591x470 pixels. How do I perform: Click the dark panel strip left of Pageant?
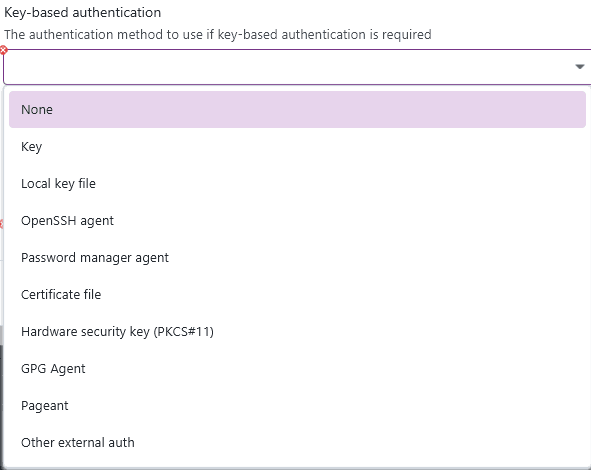point(2,406)
